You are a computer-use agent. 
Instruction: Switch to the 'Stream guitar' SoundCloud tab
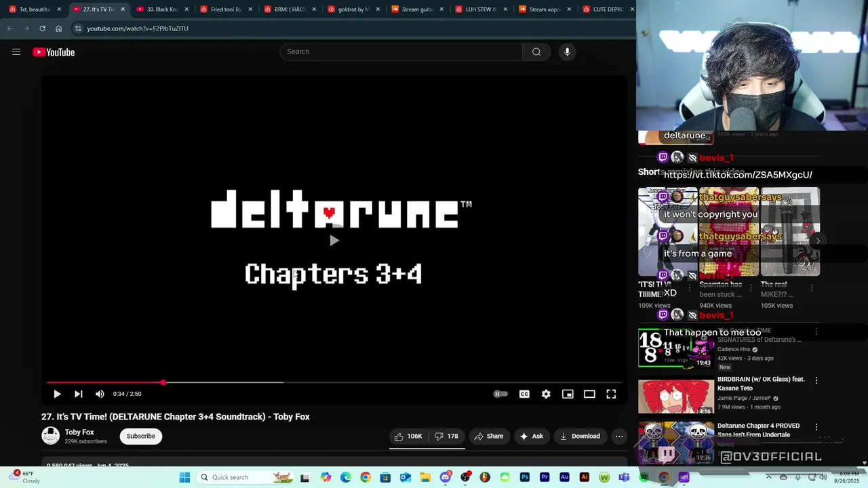[418, 9]
